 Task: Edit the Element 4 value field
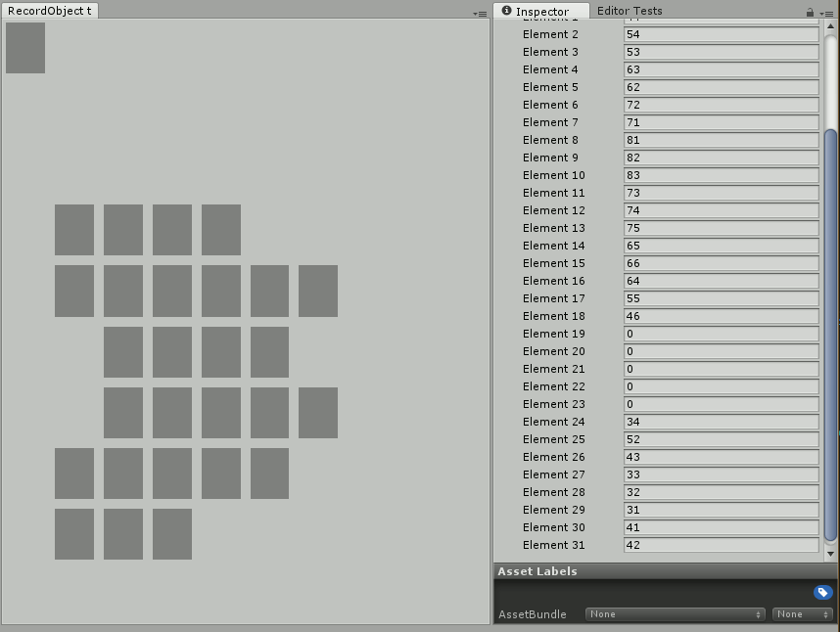(x=722, y=69)
